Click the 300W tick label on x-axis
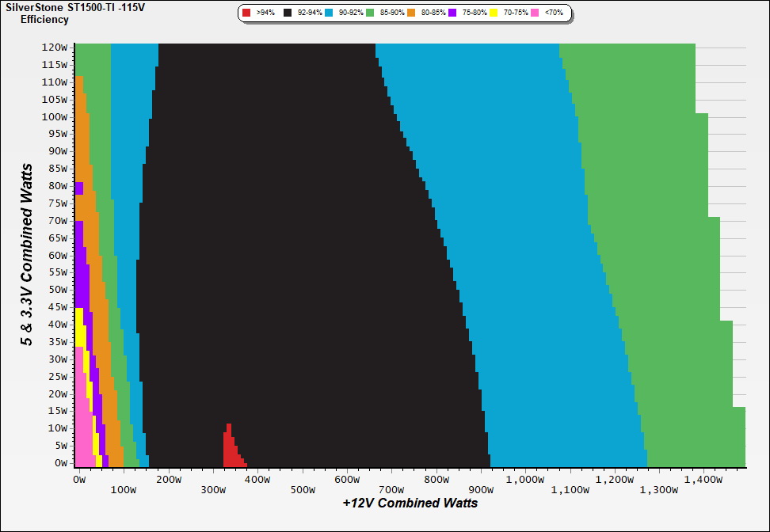 [x=213, y=490]
